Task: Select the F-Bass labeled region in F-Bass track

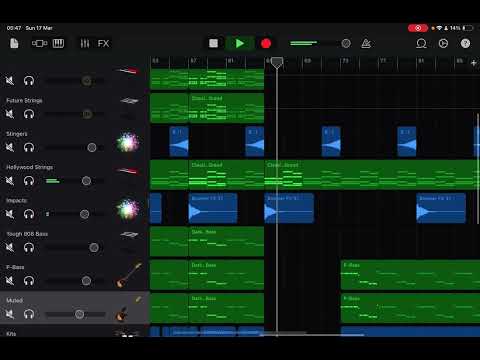Action: 410,275
